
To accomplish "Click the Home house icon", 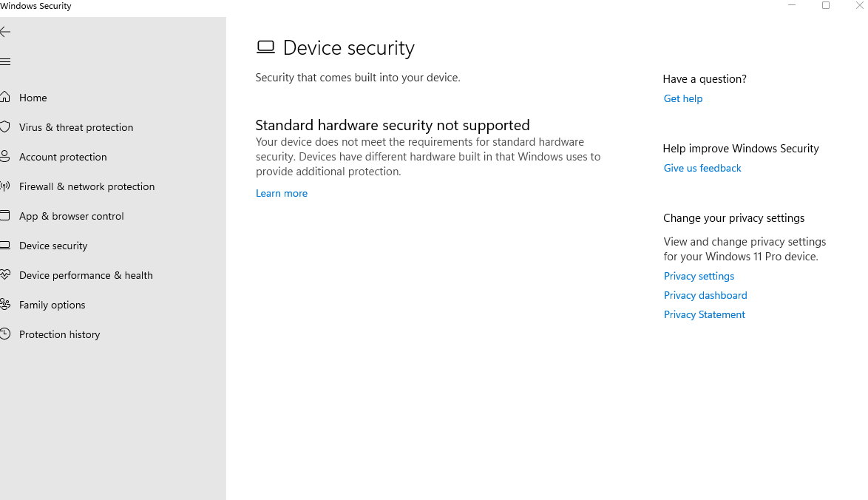I will [5, 98].
